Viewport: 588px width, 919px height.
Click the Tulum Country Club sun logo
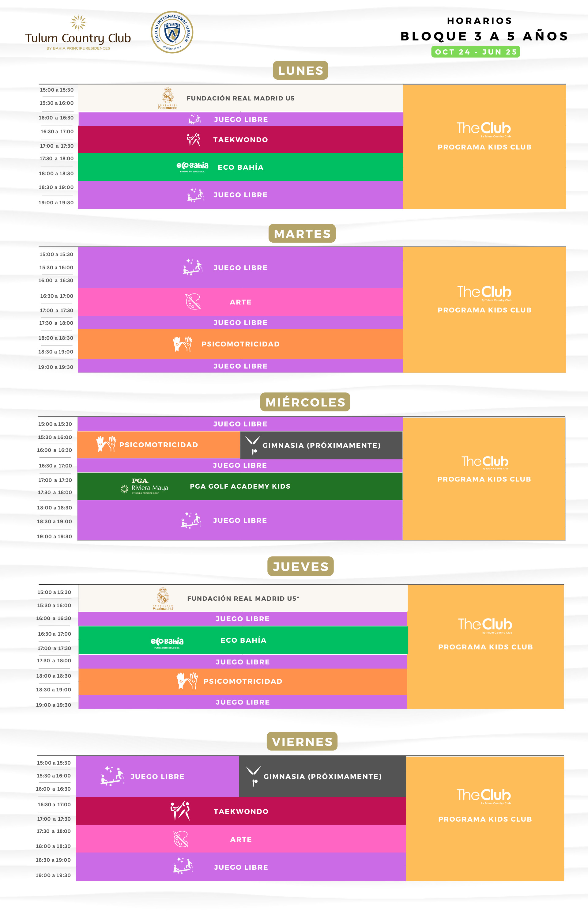click(x=78, y=23)
